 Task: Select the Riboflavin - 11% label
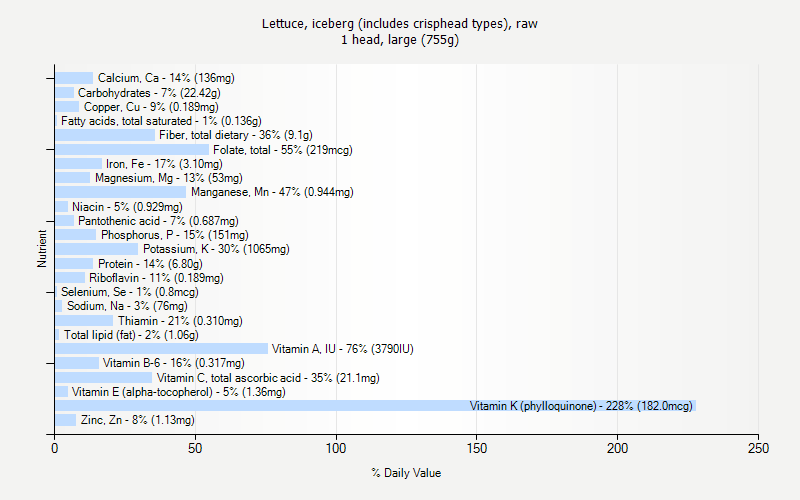click(x=156, y=278)
